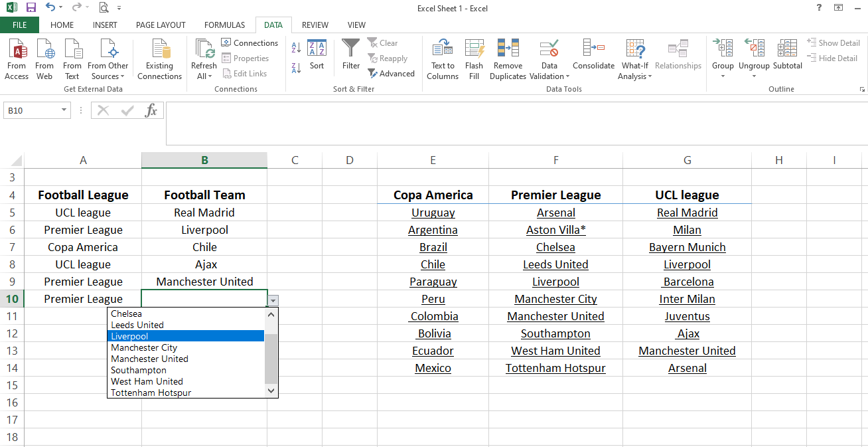Screen dimensions: 868x447
Task: Sort ascending with the A-Z icon
Action: [296, 48]
